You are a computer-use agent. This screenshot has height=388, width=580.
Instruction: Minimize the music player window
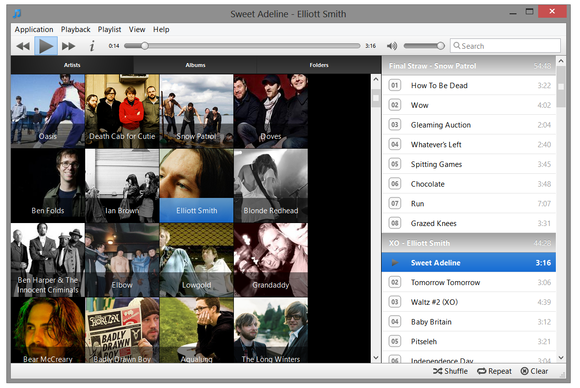[x=513, y=13]
